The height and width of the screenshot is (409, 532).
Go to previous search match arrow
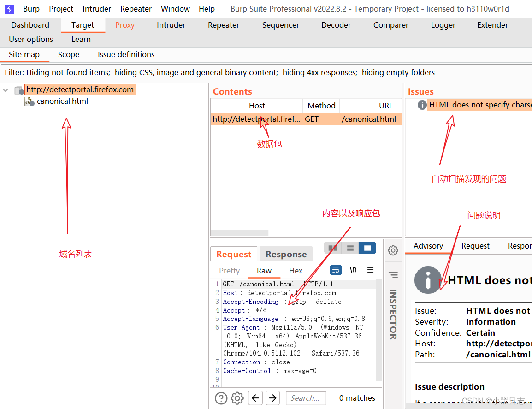click(x=255, y=398)
